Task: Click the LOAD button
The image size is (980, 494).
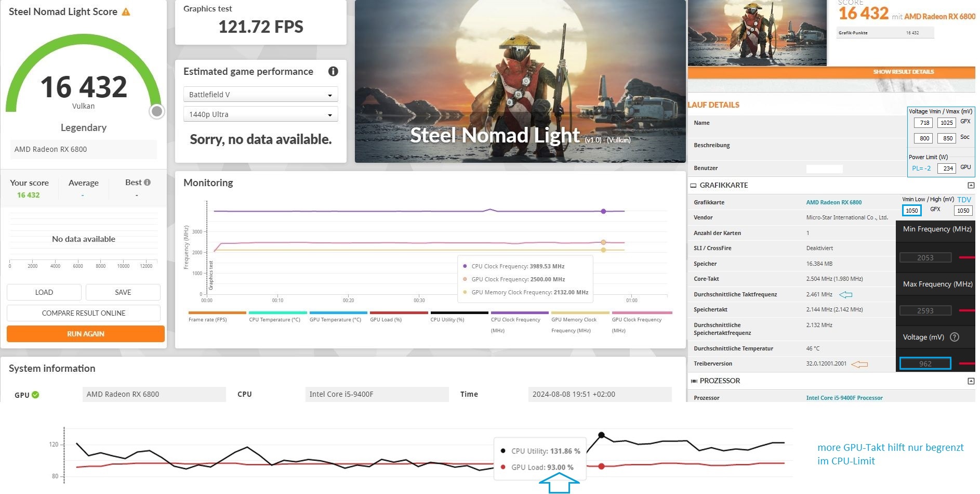Action: click(x=44, y=292)
